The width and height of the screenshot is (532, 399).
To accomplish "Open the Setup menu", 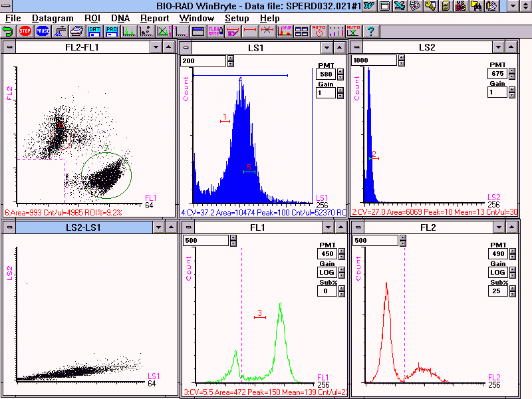I will tap(237, 19).
